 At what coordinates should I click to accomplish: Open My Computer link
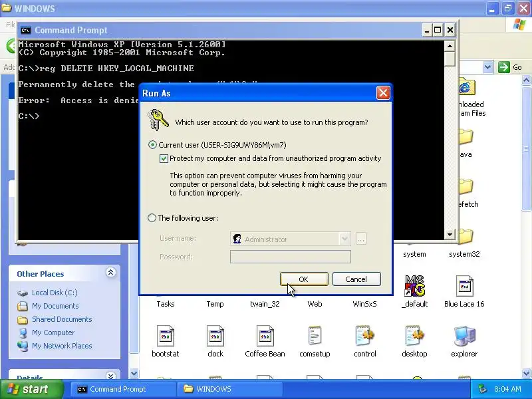tap(53, 332)
